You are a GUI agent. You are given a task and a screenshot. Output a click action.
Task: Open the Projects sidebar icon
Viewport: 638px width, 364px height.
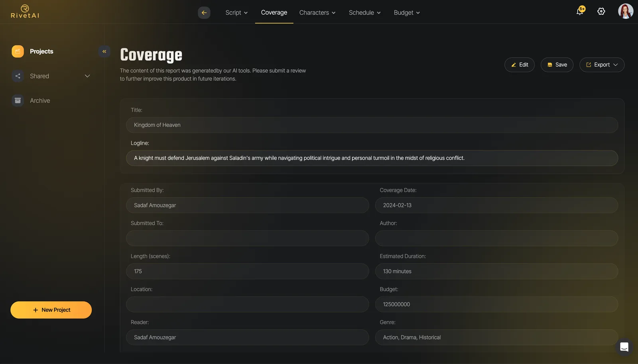18,51
